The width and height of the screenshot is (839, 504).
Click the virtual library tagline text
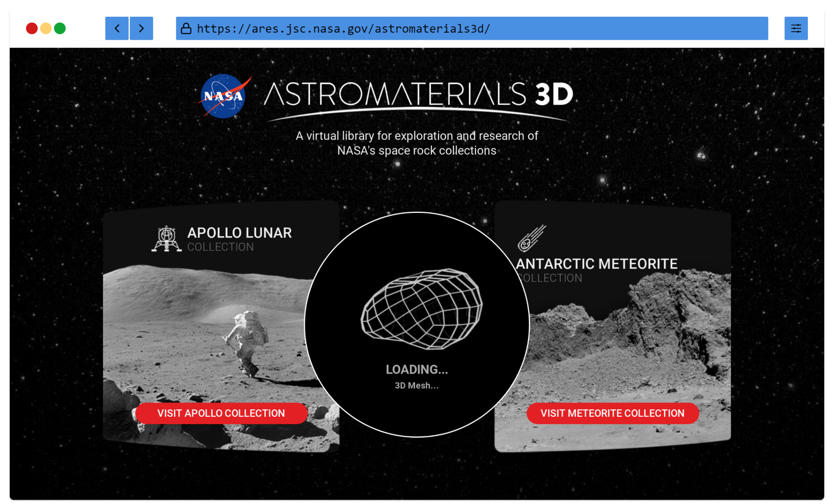pos(417,143)
